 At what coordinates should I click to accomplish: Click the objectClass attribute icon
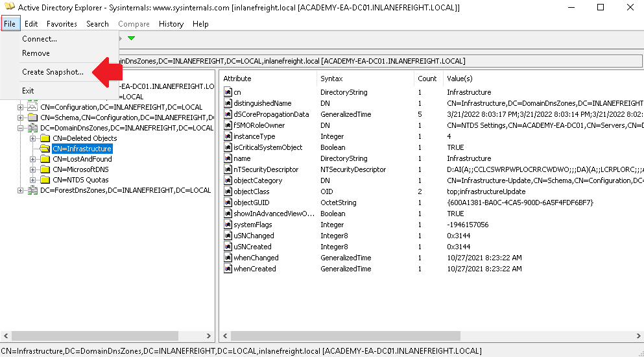228,191
